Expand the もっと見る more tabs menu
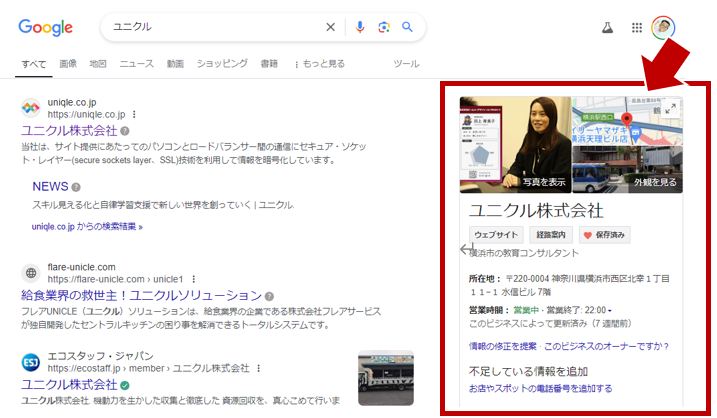Screen dimensions: 717x418 coord(319,64)
